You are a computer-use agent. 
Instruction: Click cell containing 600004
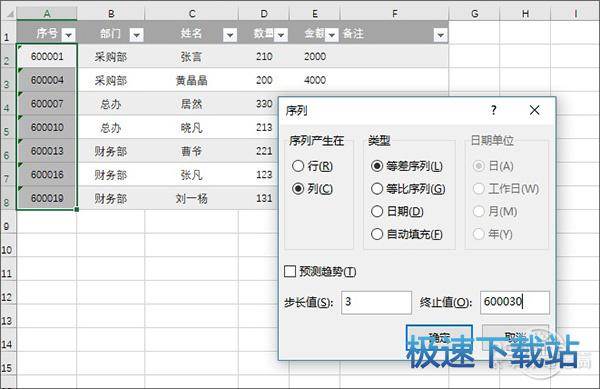47,80
